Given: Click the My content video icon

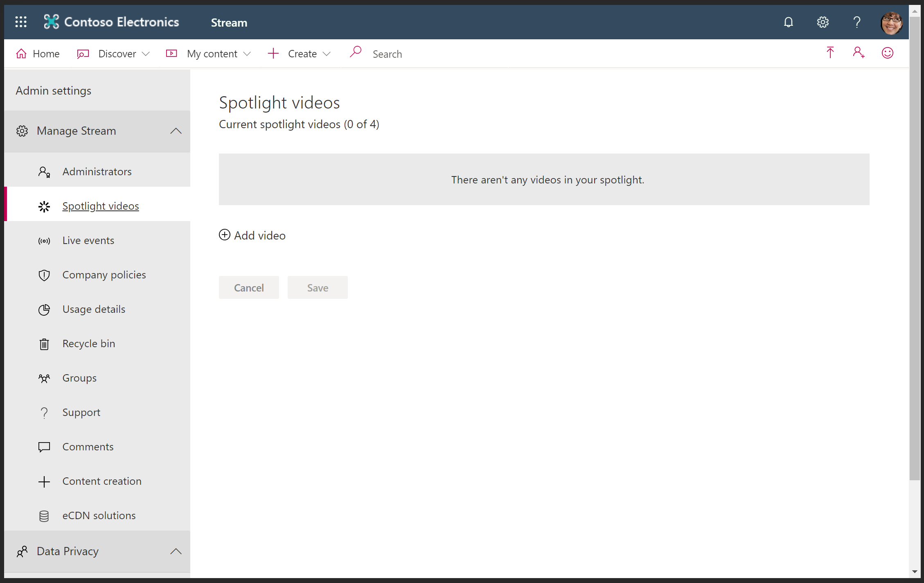Looking at the screenshot, I should [171, 53].
